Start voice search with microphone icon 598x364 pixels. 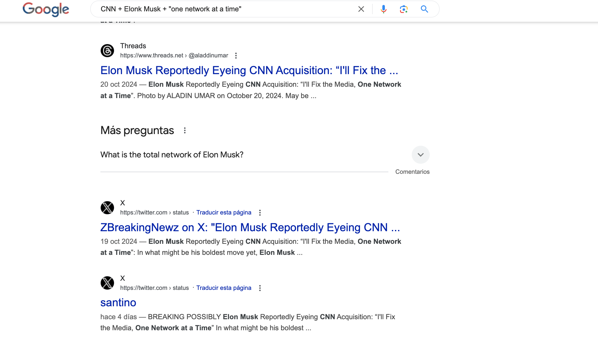(x=383, y=9)
